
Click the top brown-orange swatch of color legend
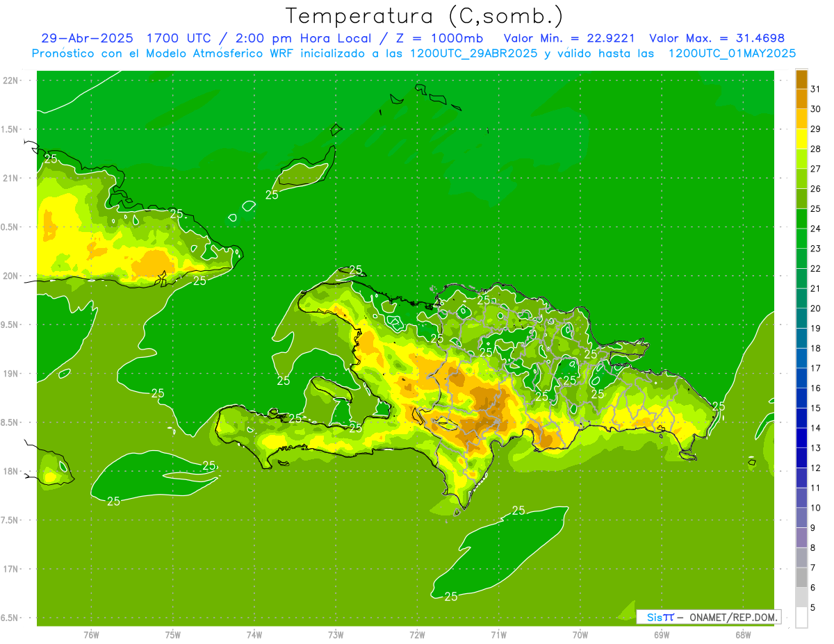(x=801, y=79)
